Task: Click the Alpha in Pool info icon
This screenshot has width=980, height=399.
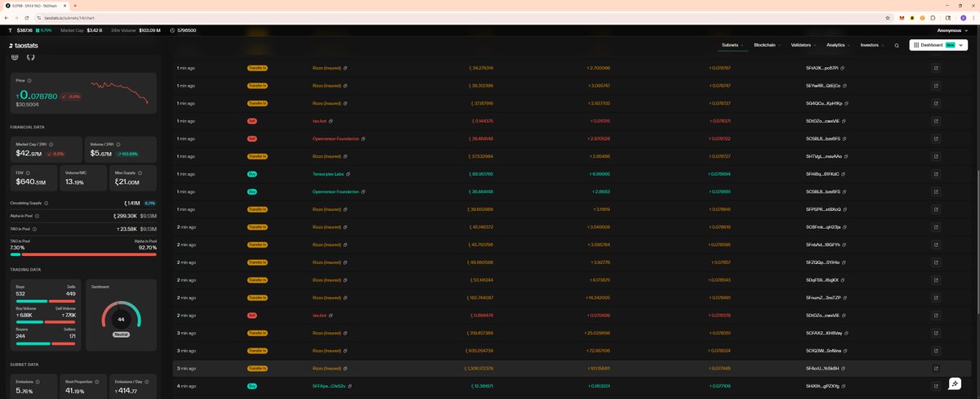Action: (38, 216)
